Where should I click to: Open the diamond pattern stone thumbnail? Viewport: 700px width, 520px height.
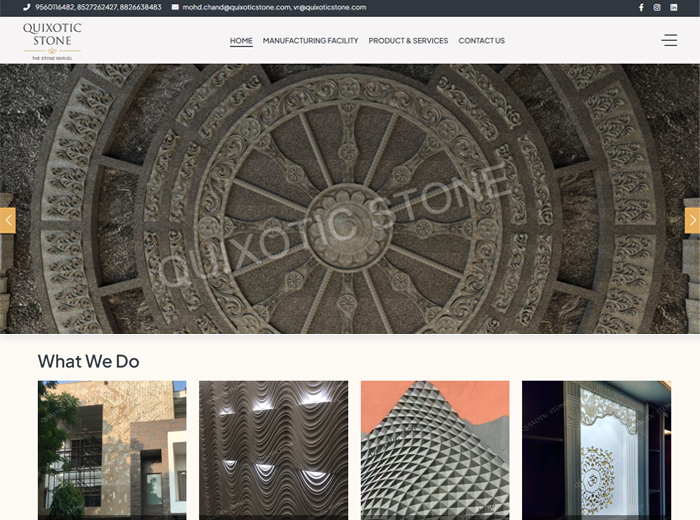pos(435,449)
